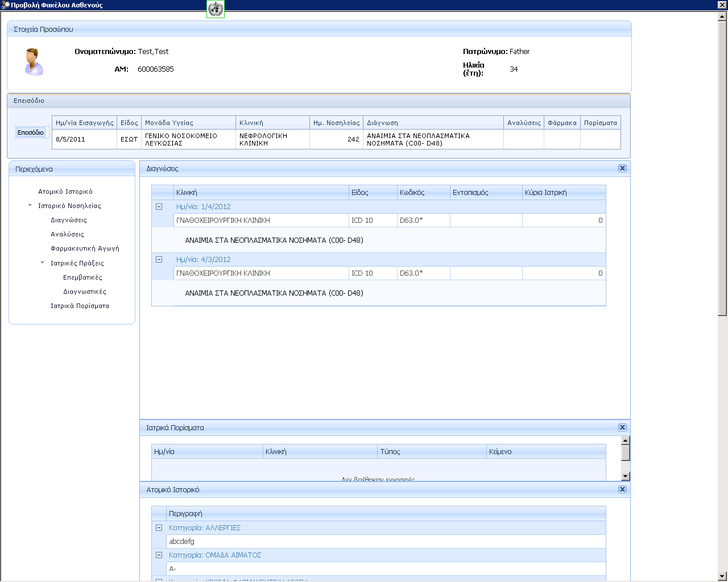This screenshot has height=582, width=728.
Task: Click ΓΕΝΙΚΟ ΝΟΣΟΚΟΜΕΙΟ ΛΕΥΚΩΣΙΑΣ cell
Action: [x=188, y=139]
